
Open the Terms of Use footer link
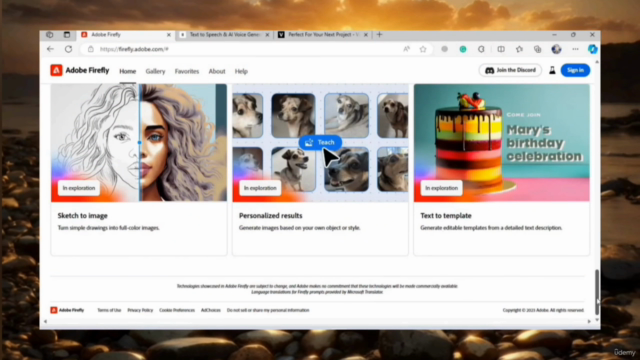pyautogui.click(x=109, y=310)
